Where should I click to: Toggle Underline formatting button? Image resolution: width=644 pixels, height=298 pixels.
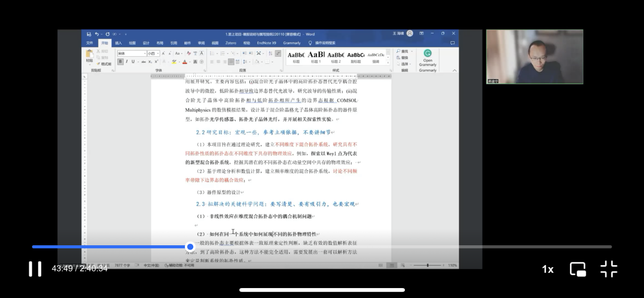click(x=133, y=62)
